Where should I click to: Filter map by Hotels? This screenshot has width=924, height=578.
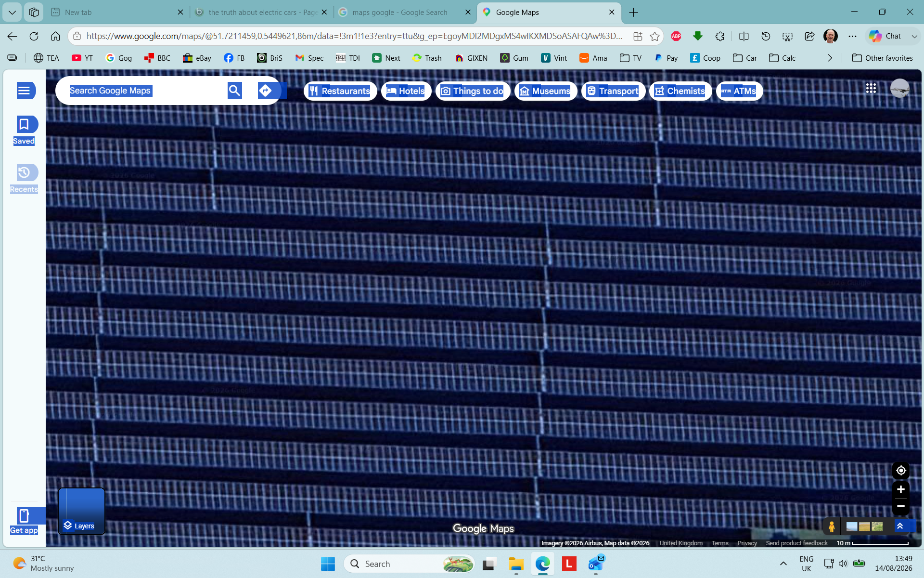click(x=406, y=91)
